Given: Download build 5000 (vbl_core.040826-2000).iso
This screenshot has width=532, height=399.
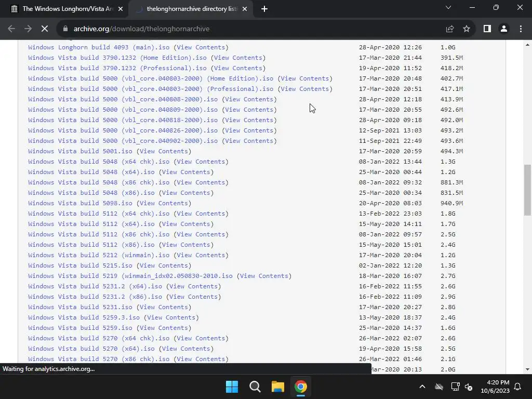Looking at the screenshot, I should 123,130.
